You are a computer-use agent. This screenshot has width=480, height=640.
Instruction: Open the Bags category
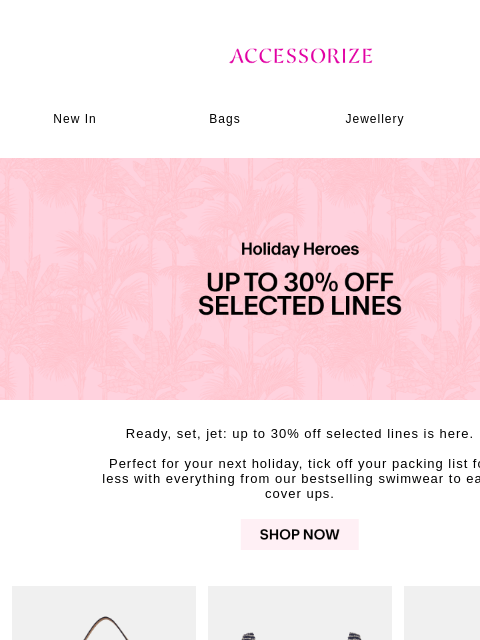pyautogui.click(x=224, y=119)
